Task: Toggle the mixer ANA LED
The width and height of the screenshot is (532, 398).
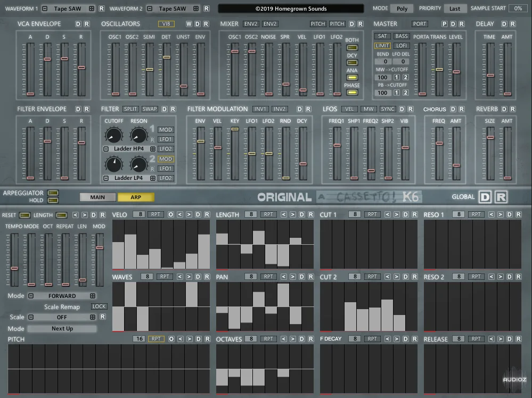Action: (x=352, y=78)
